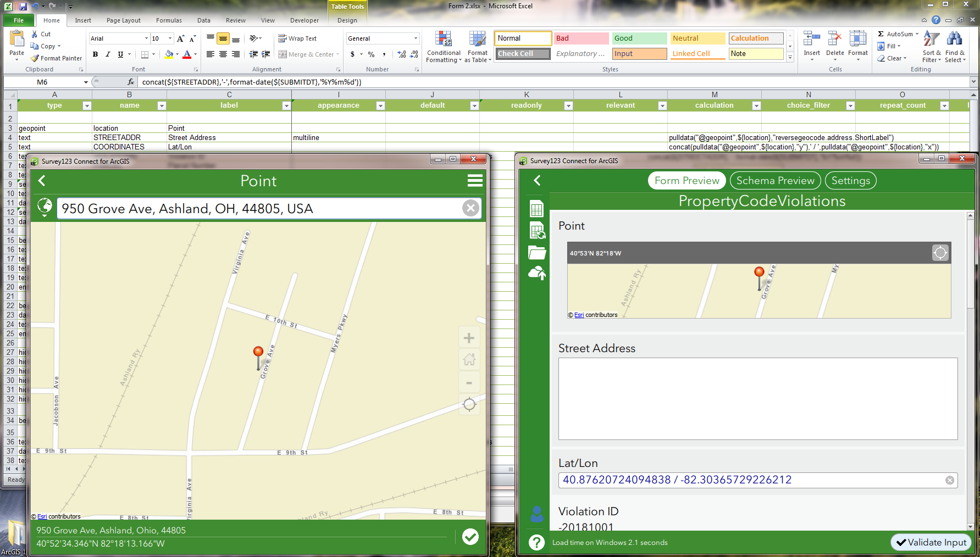This screenshot has height=557, width=980.
Task: Click Validate Input button
Action: (931, 542)
